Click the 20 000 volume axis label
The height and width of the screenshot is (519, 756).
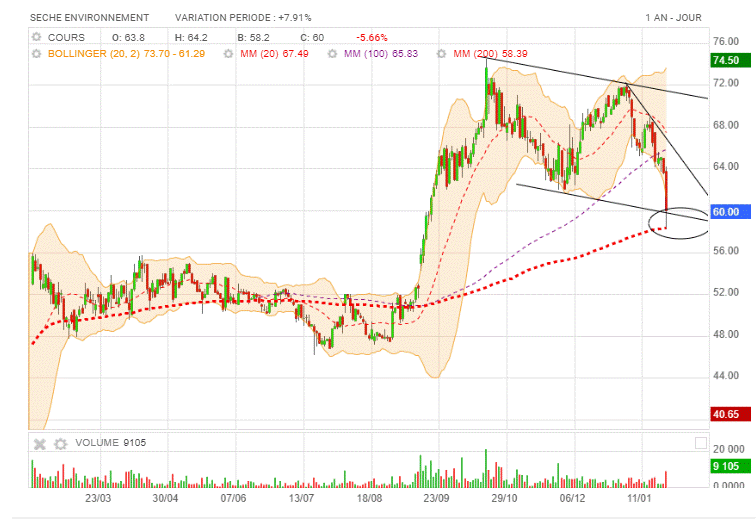coord(729,450)
